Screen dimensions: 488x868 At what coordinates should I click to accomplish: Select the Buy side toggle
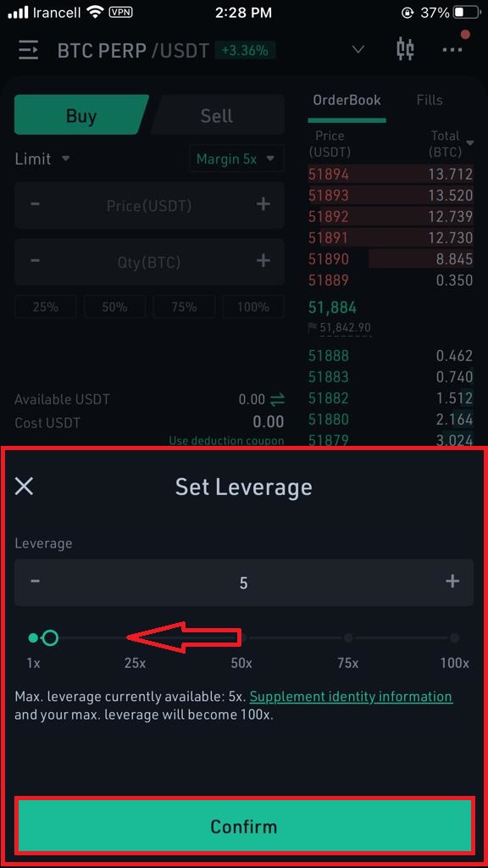coord(80,115)
